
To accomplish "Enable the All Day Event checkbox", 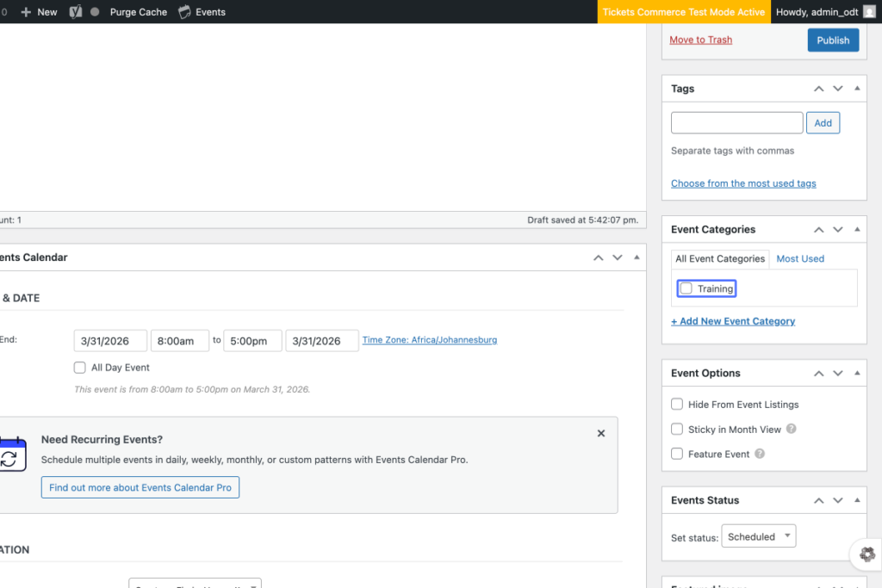I will point(80,368).
